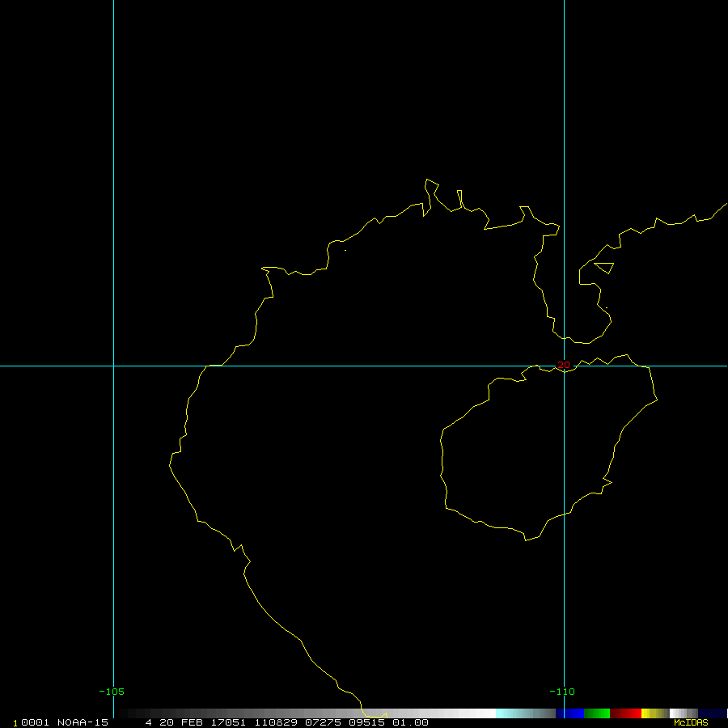Image resolution: width=728 pixels, height=728 pixels.
Task: Click the 110829 time stamp in status line
Action: [x=273, y=722]
